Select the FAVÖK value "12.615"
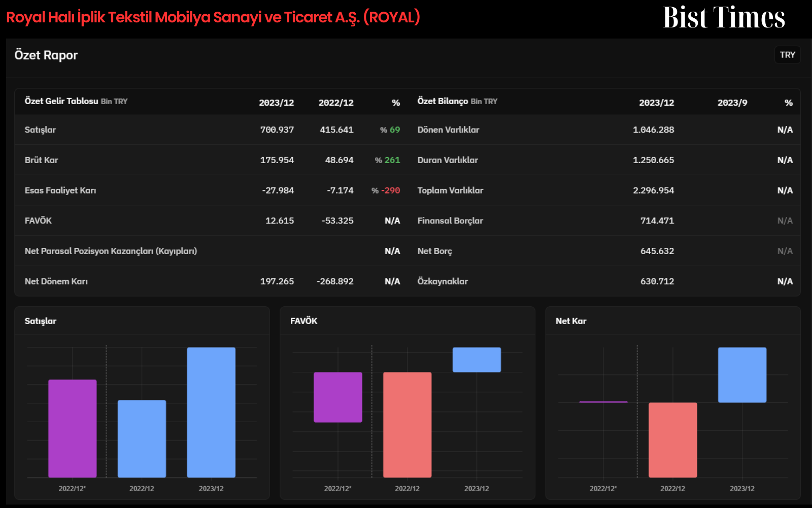The width and height of the screenshot is (812, 508). [x=280, y=220]
